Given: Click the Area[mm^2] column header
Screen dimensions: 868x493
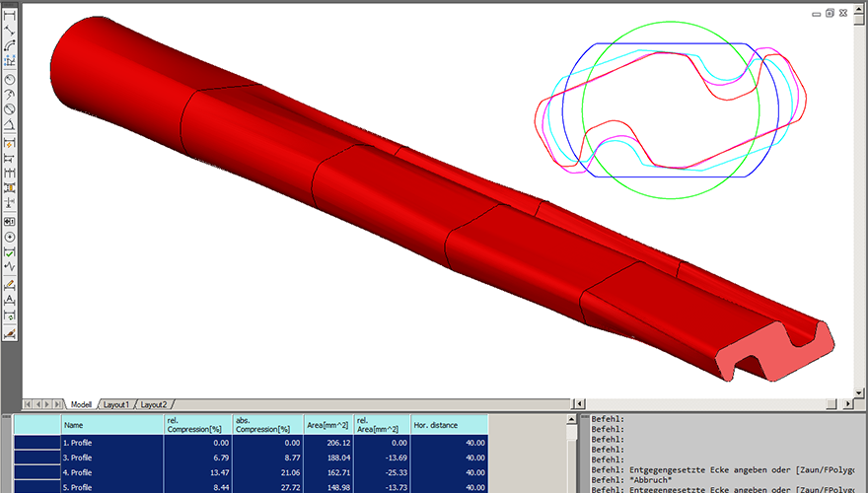Looking at the screenshot, I should click(327, 424).
